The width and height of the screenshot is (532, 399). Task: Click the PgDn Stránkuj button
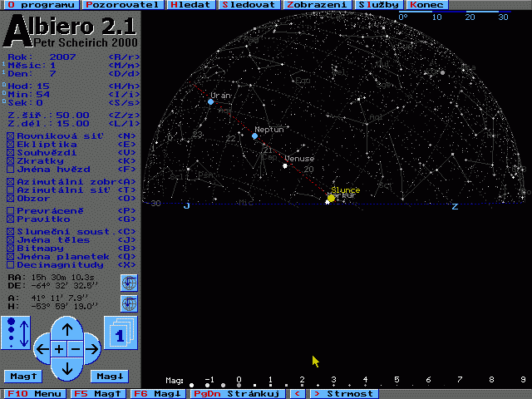pos(236,393)
